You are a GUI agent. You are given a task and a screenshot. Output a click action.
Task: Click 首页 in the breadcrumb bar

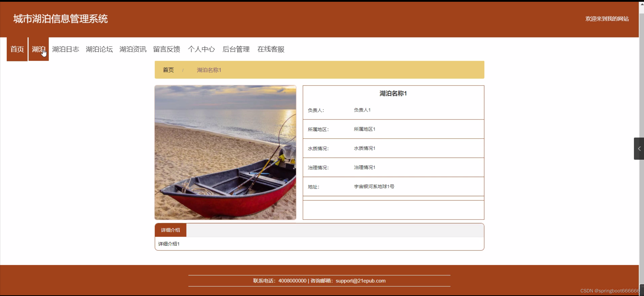[x=168, y=70]
